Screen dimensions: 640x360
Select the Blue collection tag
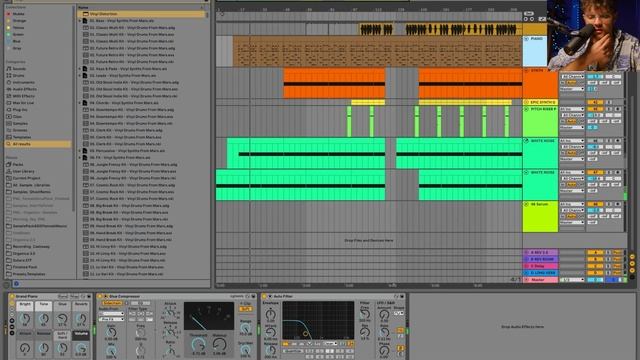point(16,41)
